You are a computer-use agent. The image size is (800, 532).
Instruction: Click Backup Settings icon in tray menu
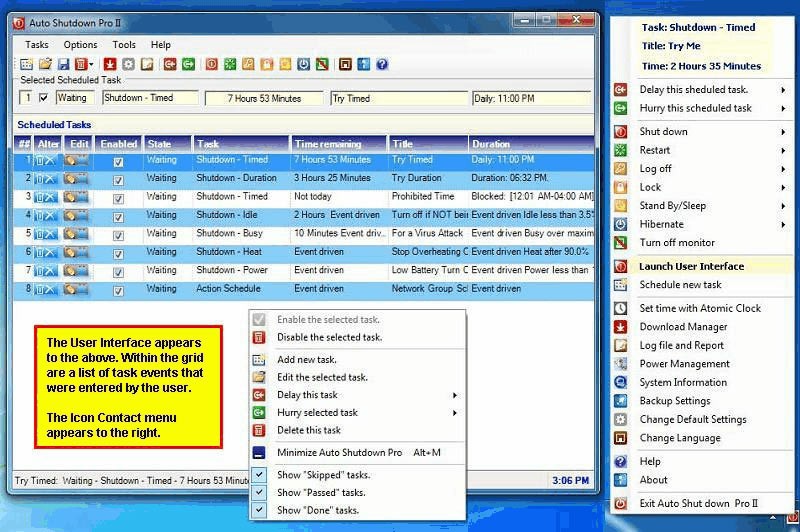pyautogui.click(x=620, y=401)
